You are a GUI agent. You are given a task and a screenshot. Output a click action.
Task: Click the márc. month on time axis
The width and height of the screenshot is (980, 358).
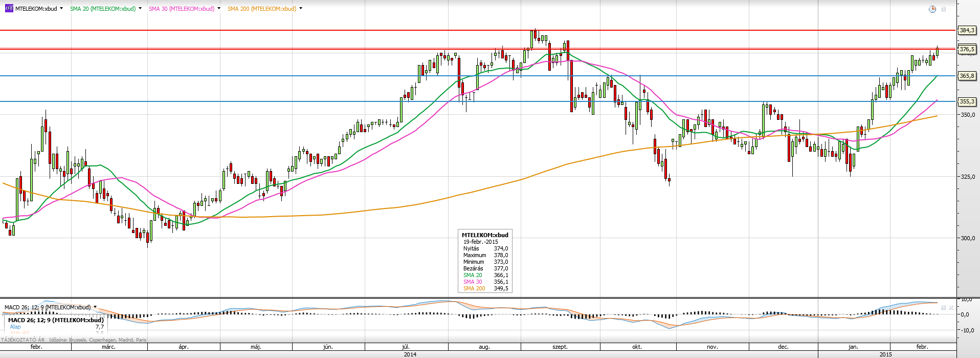108,347
